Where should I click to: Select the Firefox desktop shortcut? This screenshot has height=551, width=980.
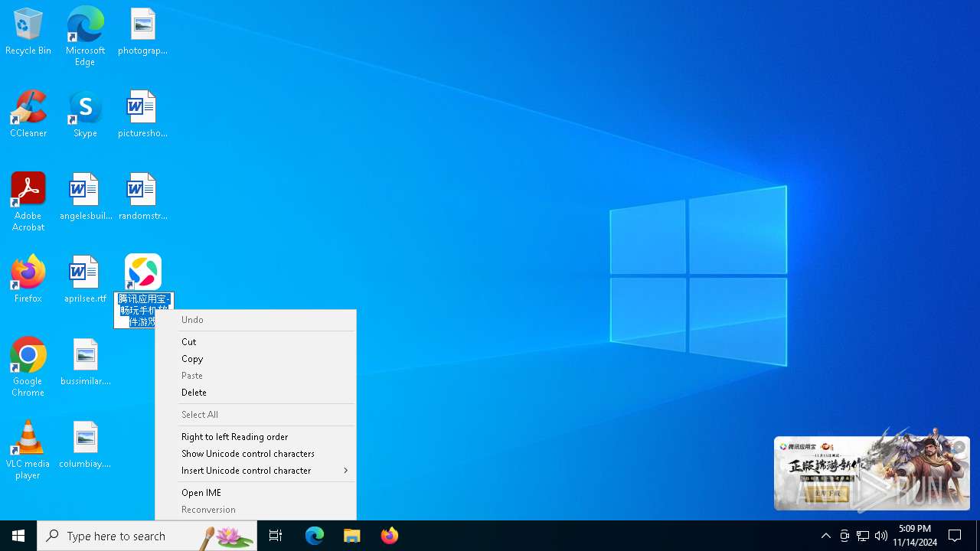click(28, 279)
